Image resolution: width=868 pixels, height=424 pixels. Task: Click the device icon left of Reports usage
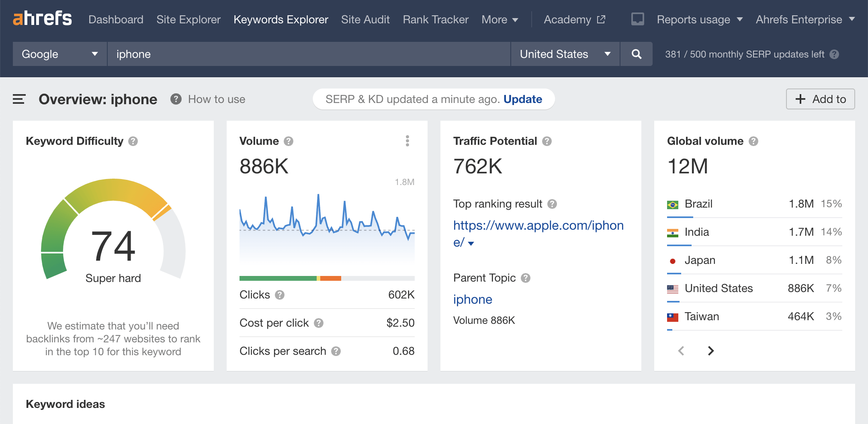pos(637,19)
